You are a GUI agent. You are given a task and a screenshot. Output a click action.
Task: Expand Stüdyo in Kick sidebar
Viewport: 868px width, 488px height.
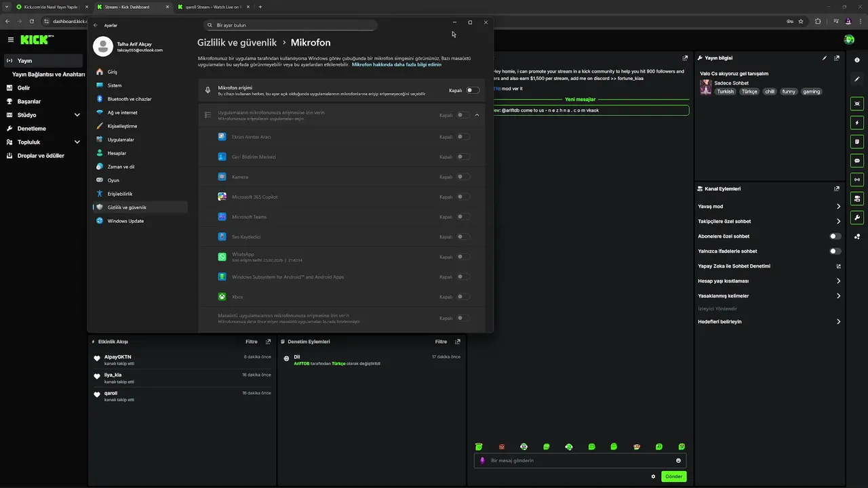pos(77,115)
